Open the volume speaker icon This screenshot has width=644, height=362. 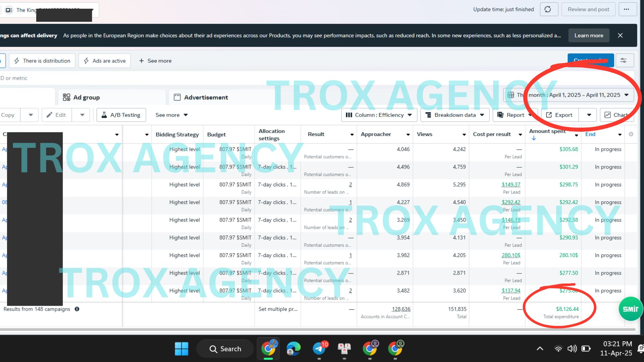572,349
